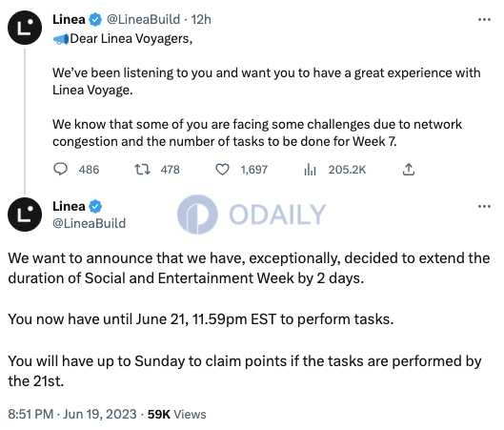Screen dimensions: 504x430
Task: Open the view analytics bar-chart icon
Action: 311,169
